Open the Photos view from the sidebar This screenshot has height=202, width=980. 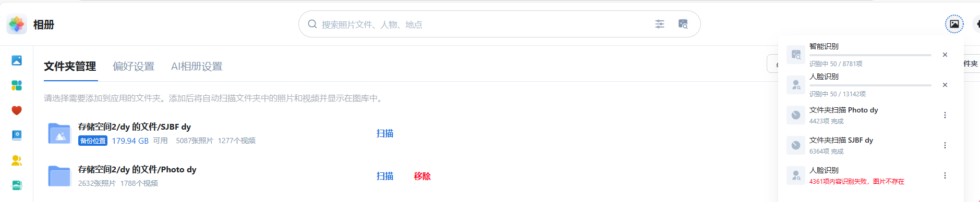(x=17, y=60)
